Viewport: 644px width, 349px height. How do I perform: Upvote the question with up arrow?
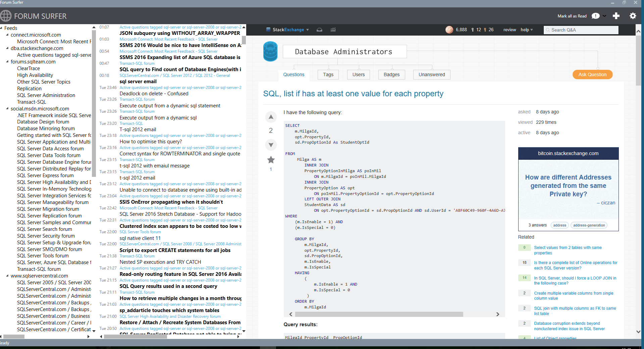point(271,117)
